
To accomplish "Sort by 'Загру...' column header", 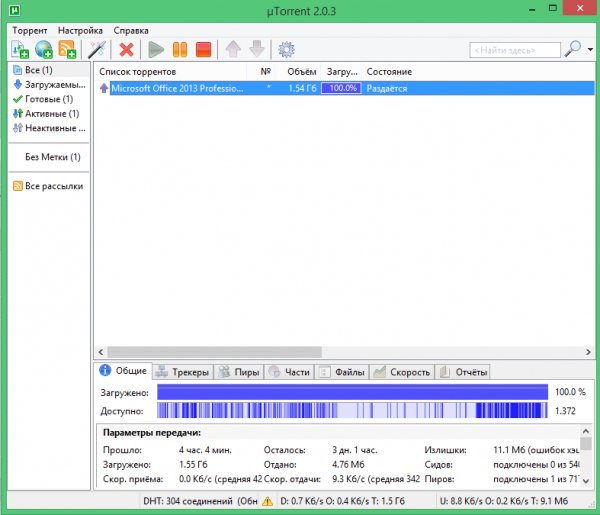I will pyautogui.click(x=342, y=72).
